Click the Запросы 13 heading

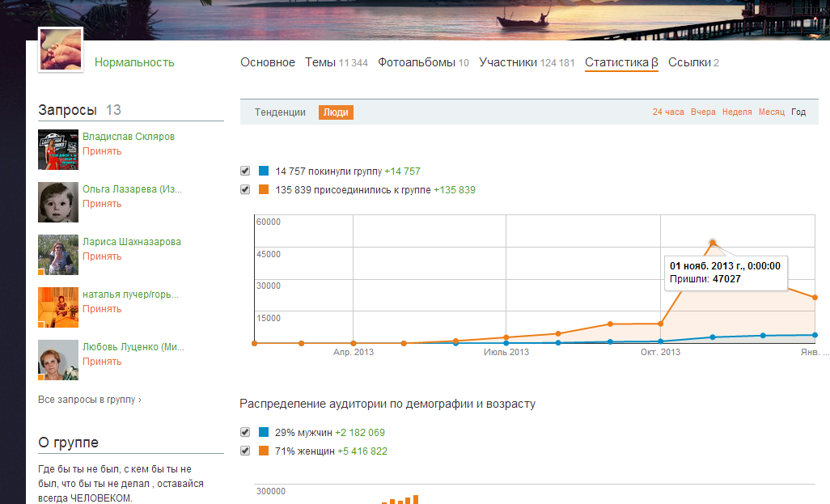[x=79, y=110]
